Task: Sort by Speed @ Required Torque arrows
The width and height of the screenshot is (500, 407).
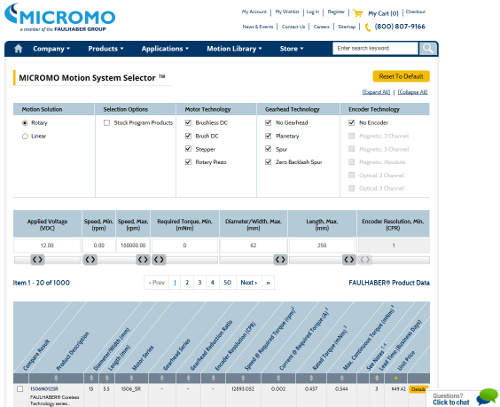Action: [243, 378]
